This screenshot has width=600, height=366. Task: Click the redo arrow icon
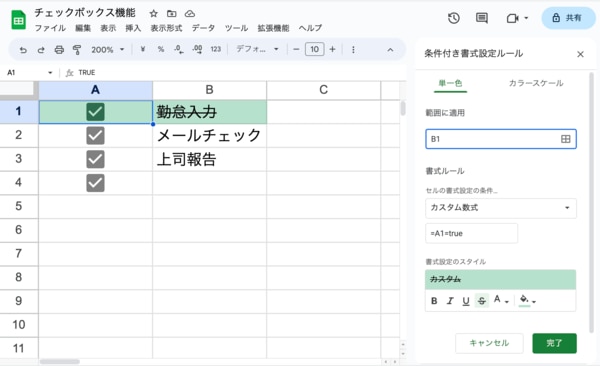pos(41,50)
